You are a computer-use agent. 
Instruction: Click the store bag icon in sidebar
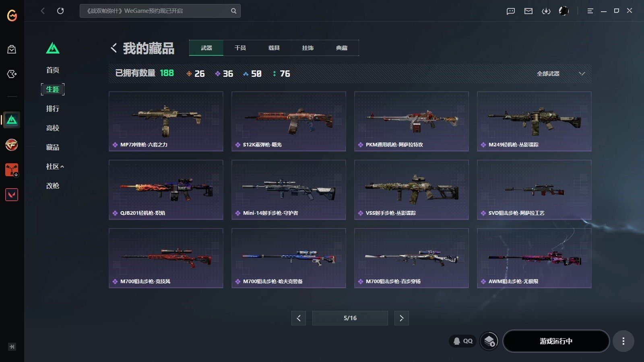click(12, 49)
